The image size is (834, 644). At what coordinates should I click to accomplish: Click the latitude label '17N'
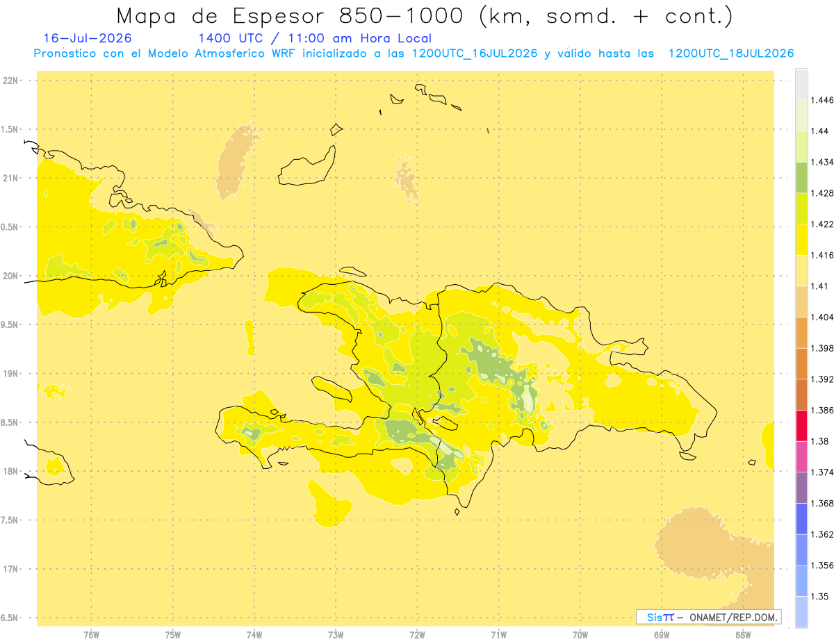click(x=10, y=570)
